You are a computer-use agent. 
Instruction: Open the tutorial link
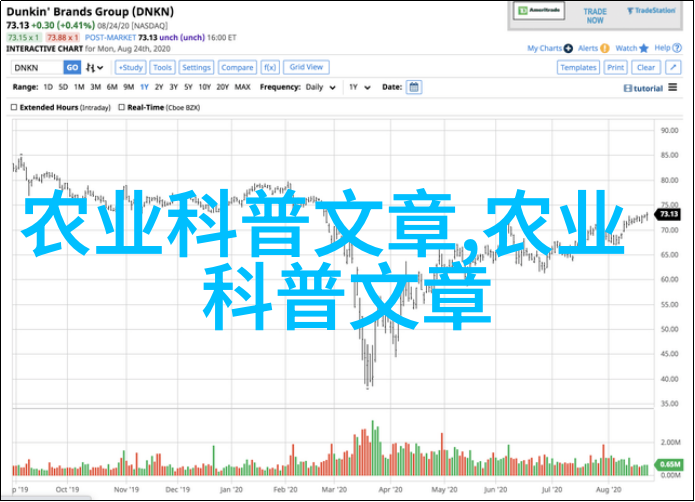[643, 88]
